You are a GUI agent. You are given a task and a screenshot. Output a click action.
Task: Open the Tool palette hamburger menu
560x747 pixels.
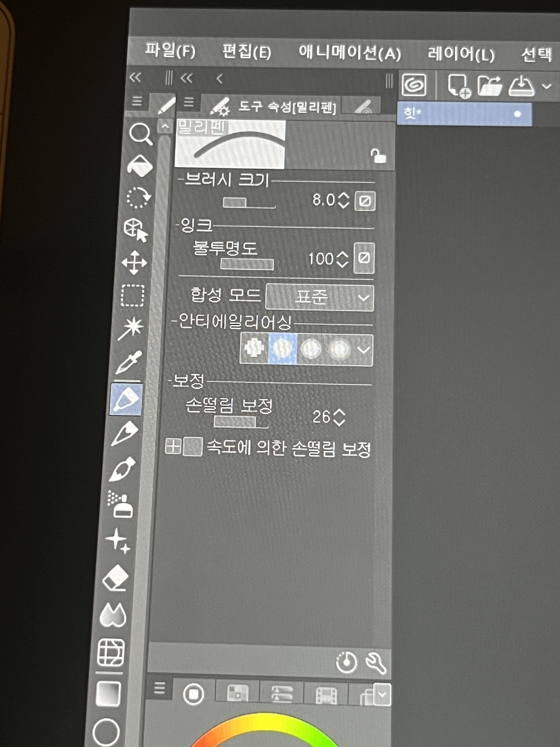(x=137, y=101)
